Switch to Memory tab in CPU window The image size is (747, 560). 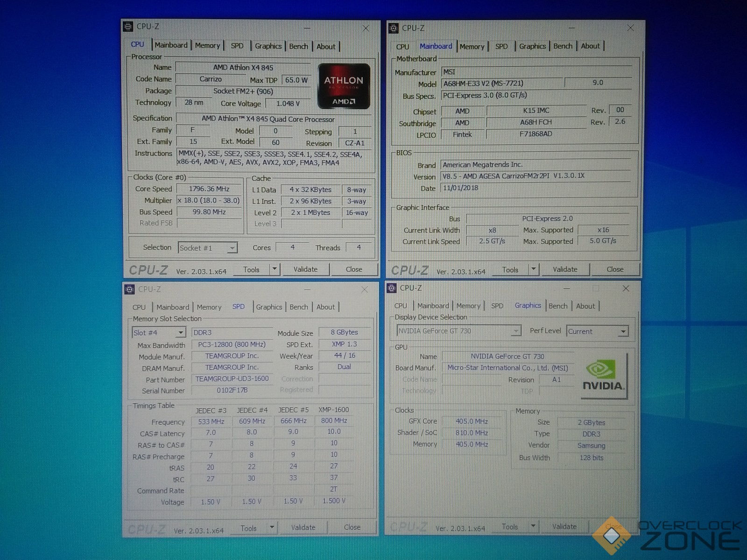click(x=207, y=46)
